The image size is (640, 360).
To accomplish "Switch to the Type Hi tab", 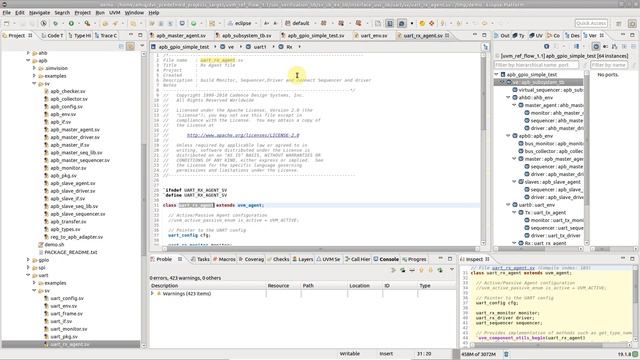I will pos(80,36).
